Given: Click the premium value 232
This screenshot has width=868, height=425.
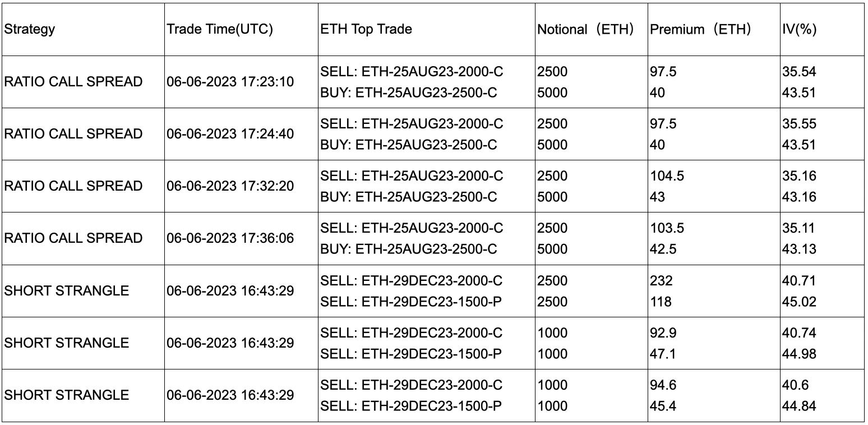Looking at the screenshot, I should point(661,280).
